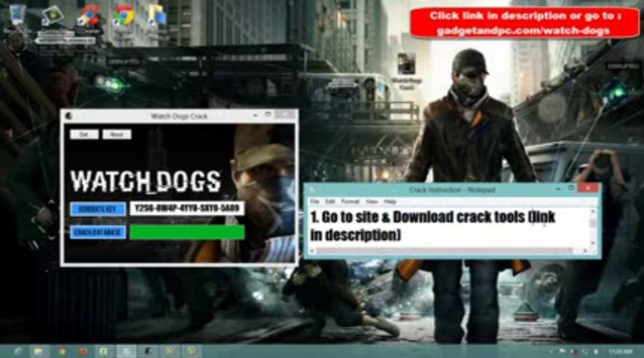This screenshot has height=358, width=644.
Task: Launch Firefox from the taskbar
Action: click(83, 351)
